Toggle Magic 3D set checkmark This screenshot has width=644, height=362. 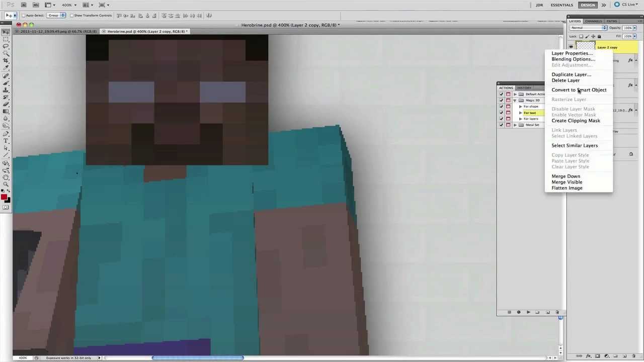(501, 100)
